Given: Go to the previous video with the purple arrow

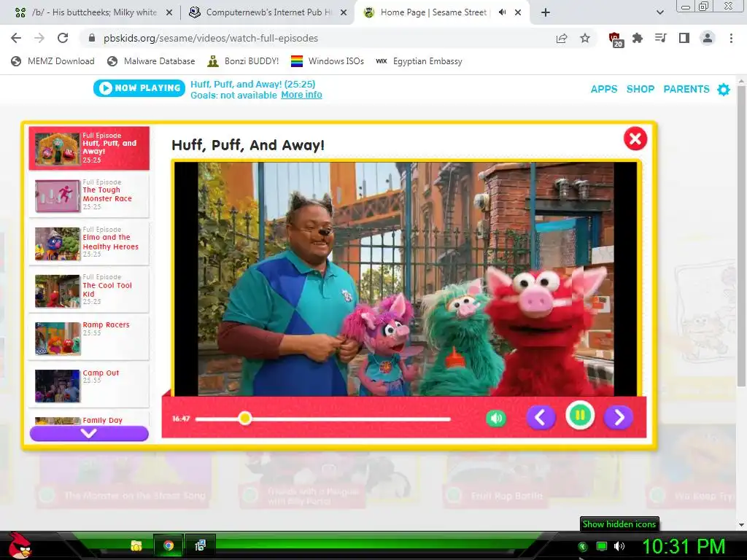Looking at the screenshot, I should [x=541, y=418].
